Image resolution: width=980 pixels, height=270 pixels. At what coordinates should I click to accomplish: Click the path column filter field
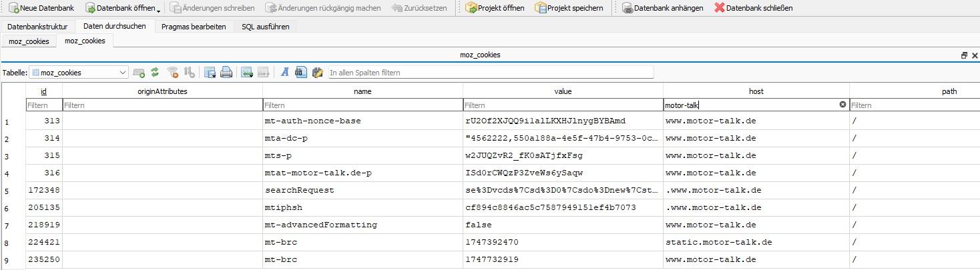[x=915, y=105]
